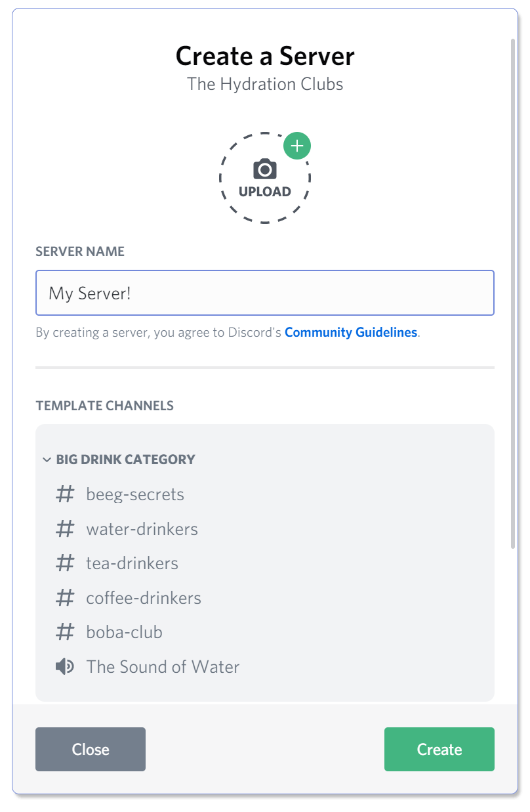Click the green Create button
Viewport: 530px width, 812px height.
pos(439,749)
